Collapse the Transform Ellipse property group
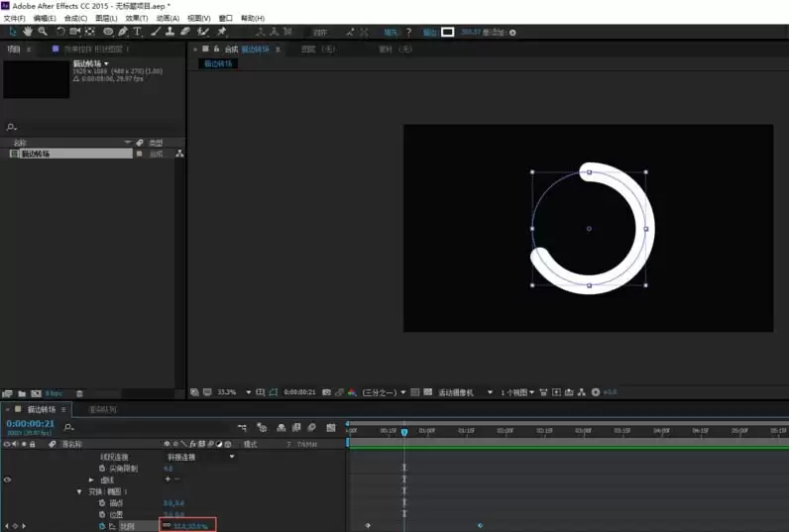 [x=79, y=491]
